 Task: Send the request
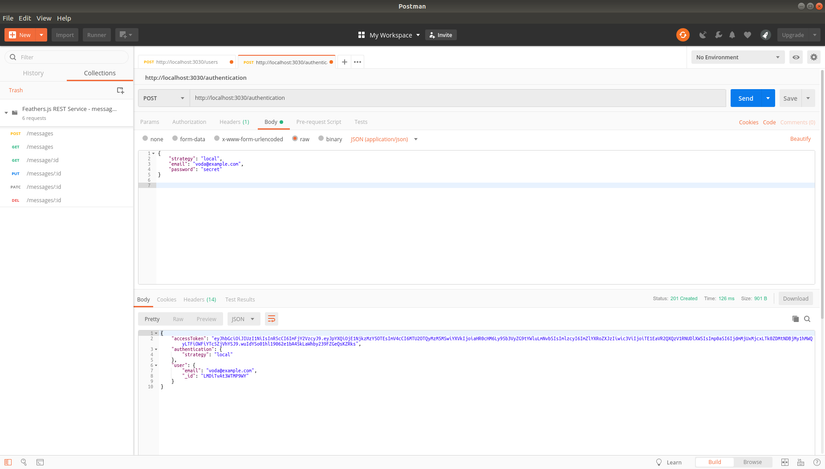[x=746, y=98]
